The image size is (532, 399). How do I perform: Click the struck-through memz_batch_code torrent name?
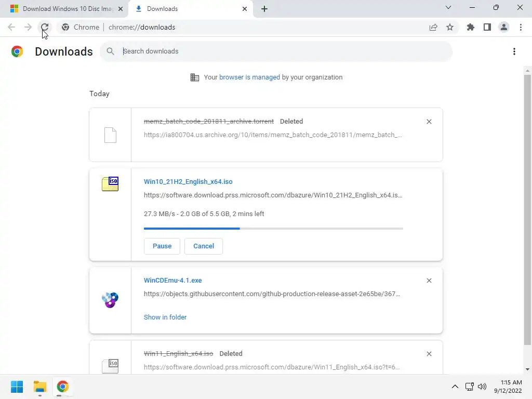[209, 121]
